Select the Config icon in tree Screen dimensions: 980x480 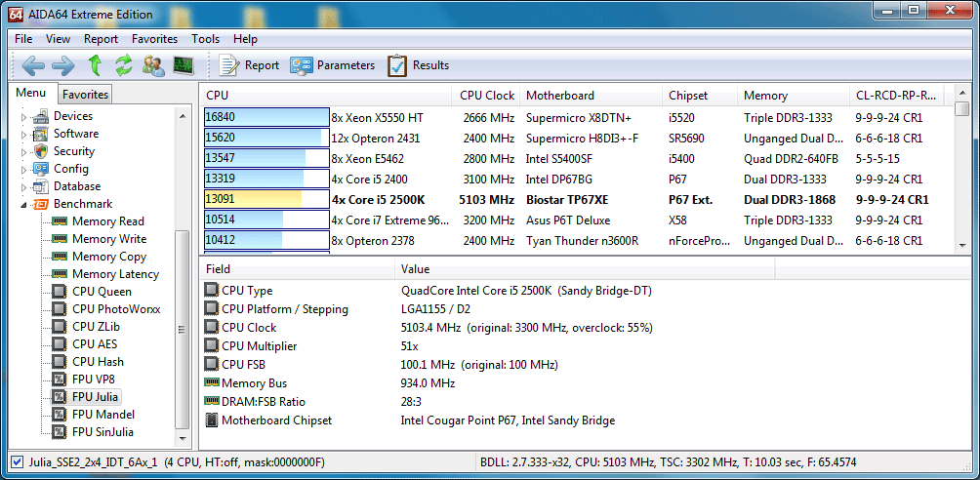pyautogui.click(x=41, y=169)
